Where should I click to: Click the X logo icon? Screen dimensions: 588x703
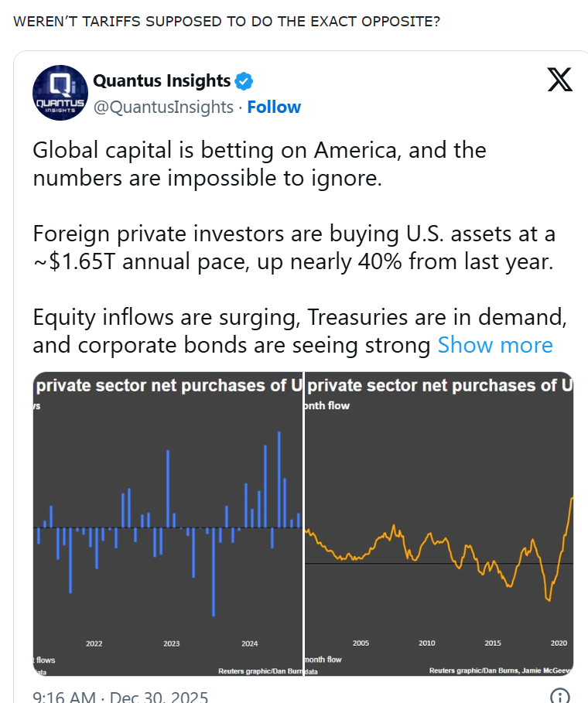(x=559, y=80)
